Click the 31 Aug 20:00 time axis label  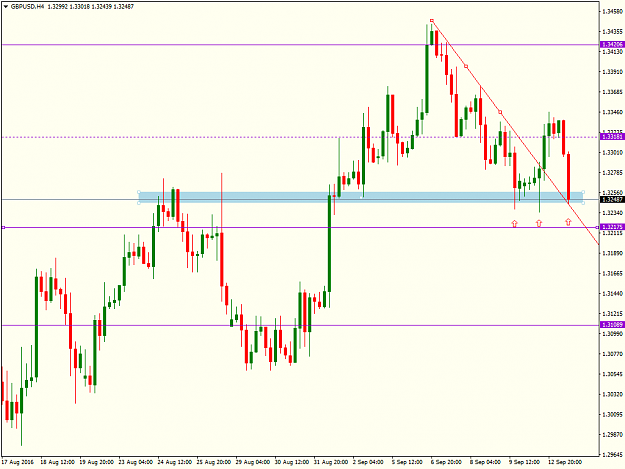331,462
